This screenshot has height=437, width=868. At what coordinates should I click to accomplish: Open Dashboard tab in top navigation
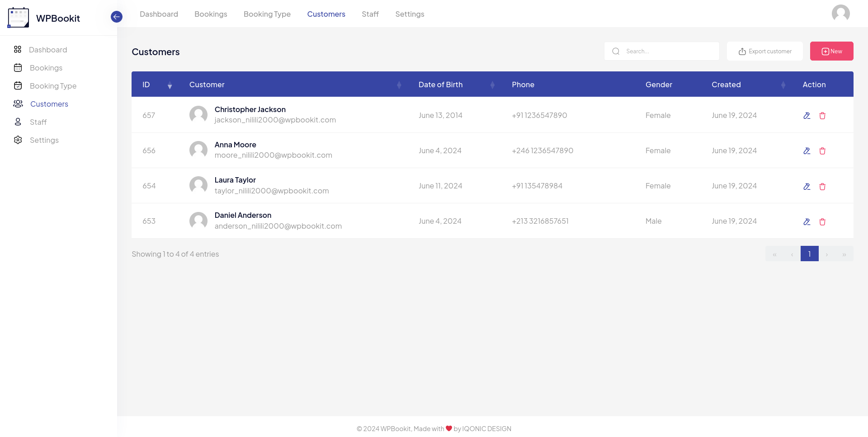pos(159,14)
